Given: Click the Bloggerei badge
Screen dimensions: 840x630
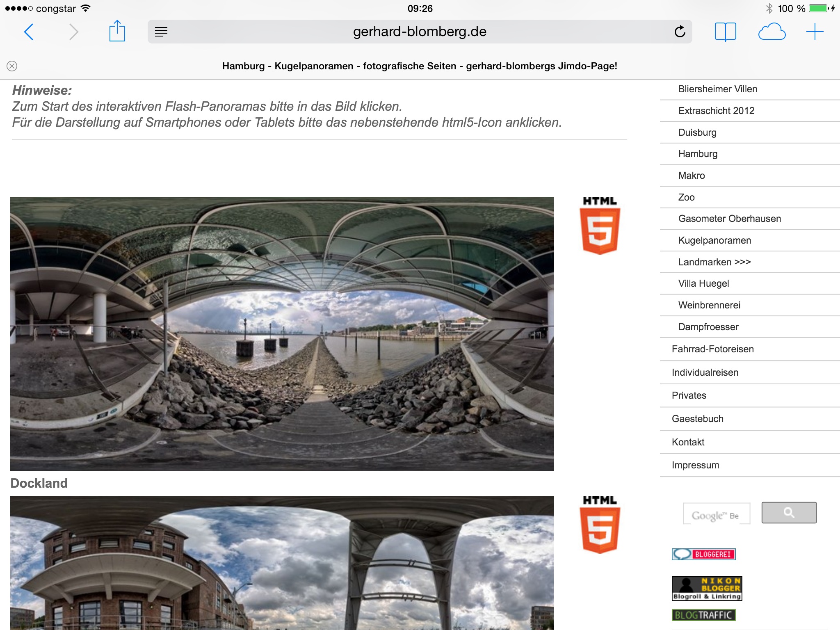Looking at the screenshot, I should 703,554.
